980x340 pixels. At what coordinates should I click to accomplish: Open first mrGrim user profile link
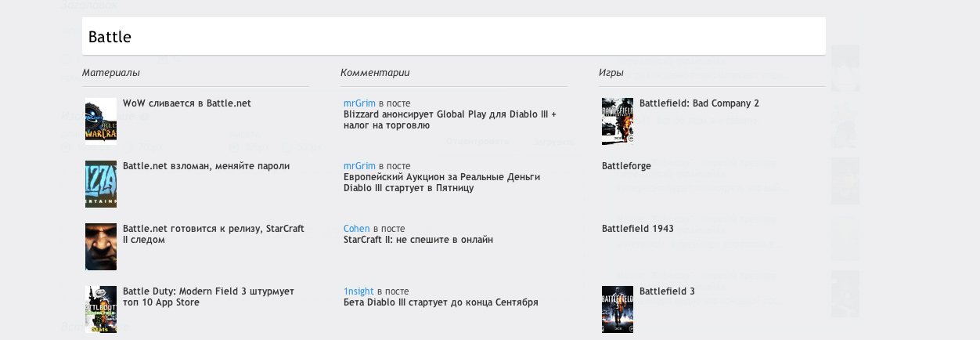[359, 103]
